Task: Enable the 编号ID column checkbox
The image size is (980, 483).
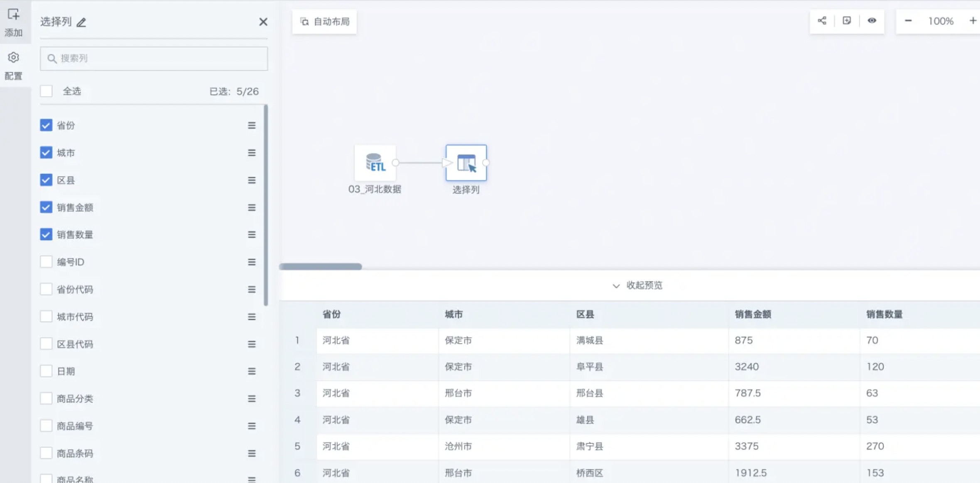Action: (46, 262)
